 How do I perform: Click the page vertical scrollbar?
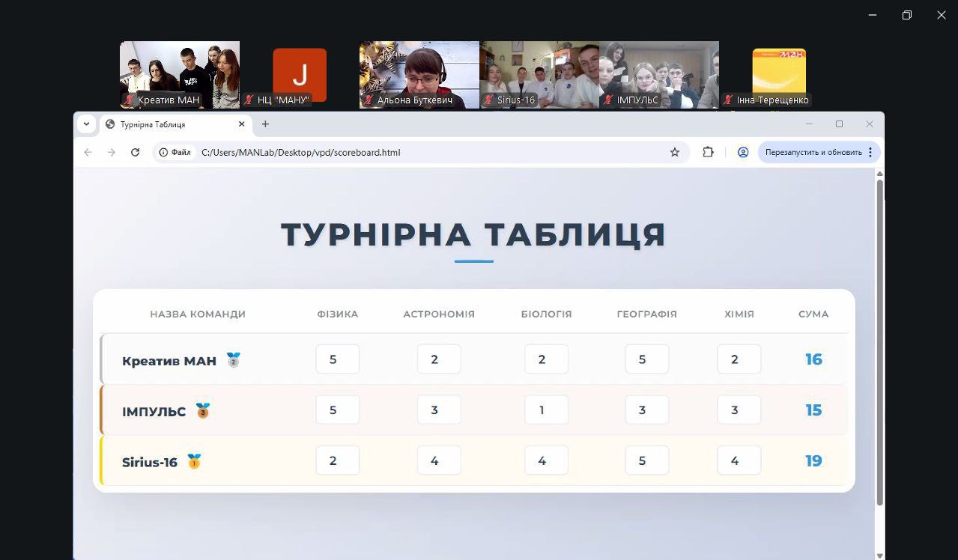pos(879,337)
